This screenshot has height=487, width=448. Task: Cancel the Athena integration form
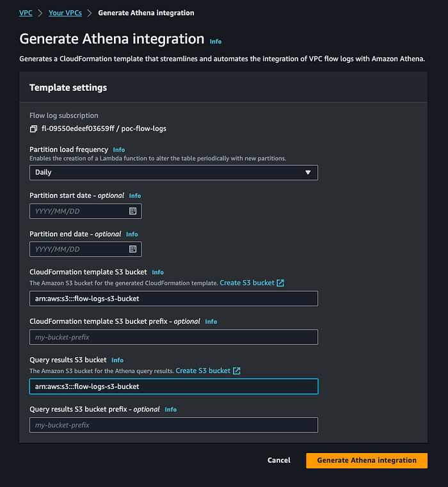pos(279,460)
